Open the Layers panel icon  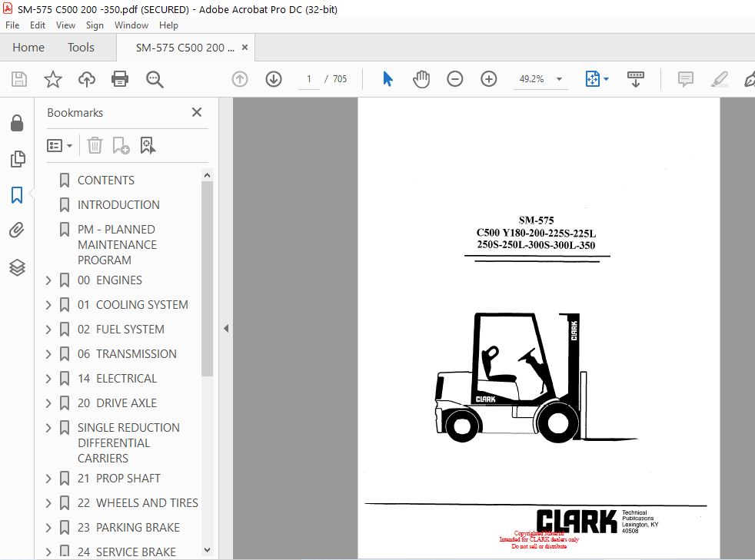pyautogui.click(x=17, y=267)
